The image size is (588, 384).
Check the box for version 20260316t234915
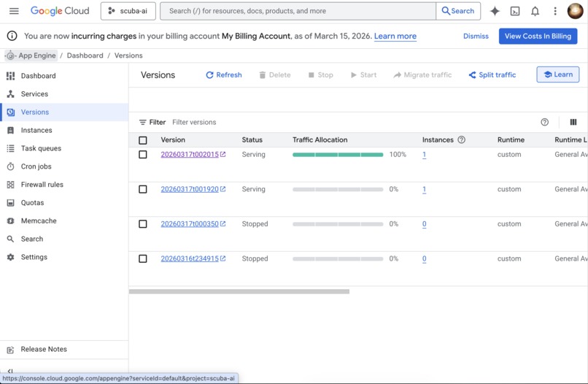coord(143,258)
